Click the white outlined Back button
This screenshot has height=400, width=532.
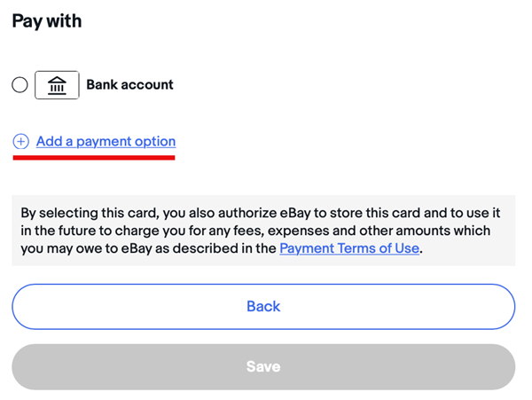(263, 307)
